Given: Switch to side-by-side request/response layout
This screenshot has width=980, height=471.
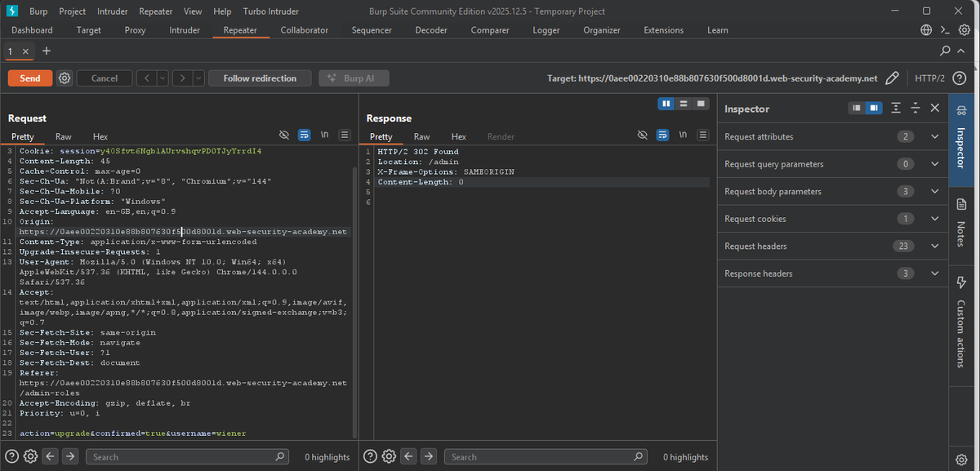Looking at the screenshot, I should click(666, 104).
